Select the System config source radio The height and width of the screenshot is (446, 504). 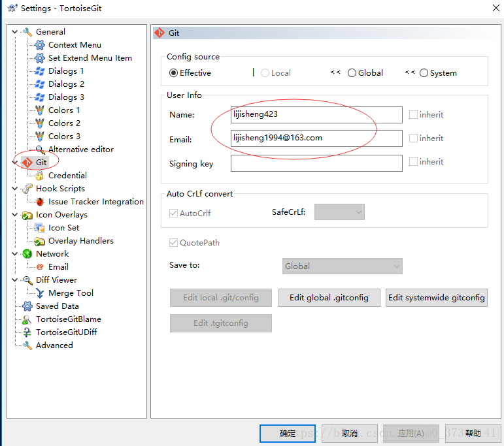[x=424, y=73]
